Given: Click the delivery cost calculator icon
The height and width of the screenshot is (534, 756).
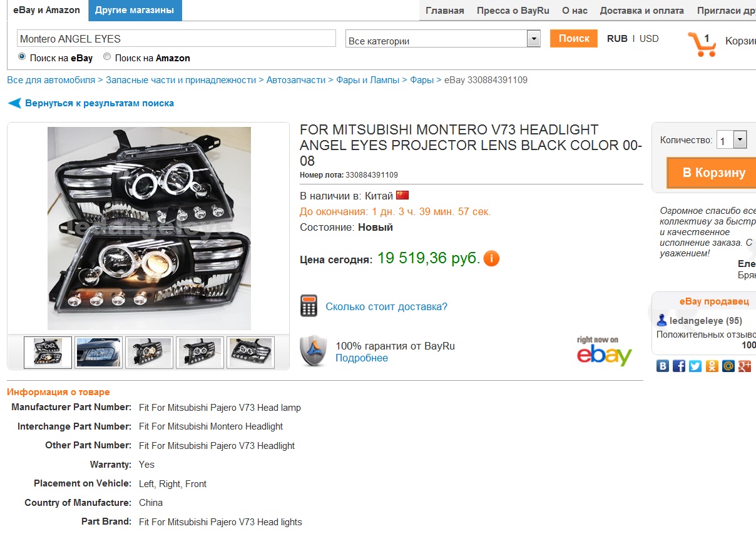Looking at the screenshot, I should (x=309, y=306).
